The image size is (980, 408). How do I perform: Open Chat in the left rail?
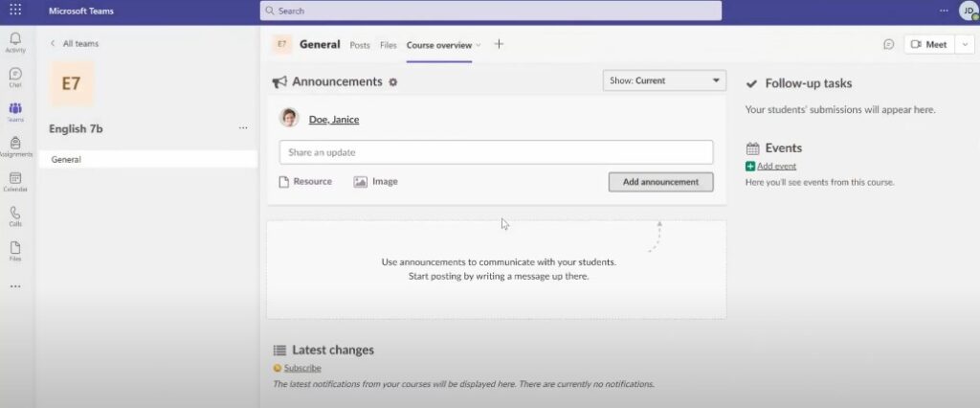click(x=15, y=78)
